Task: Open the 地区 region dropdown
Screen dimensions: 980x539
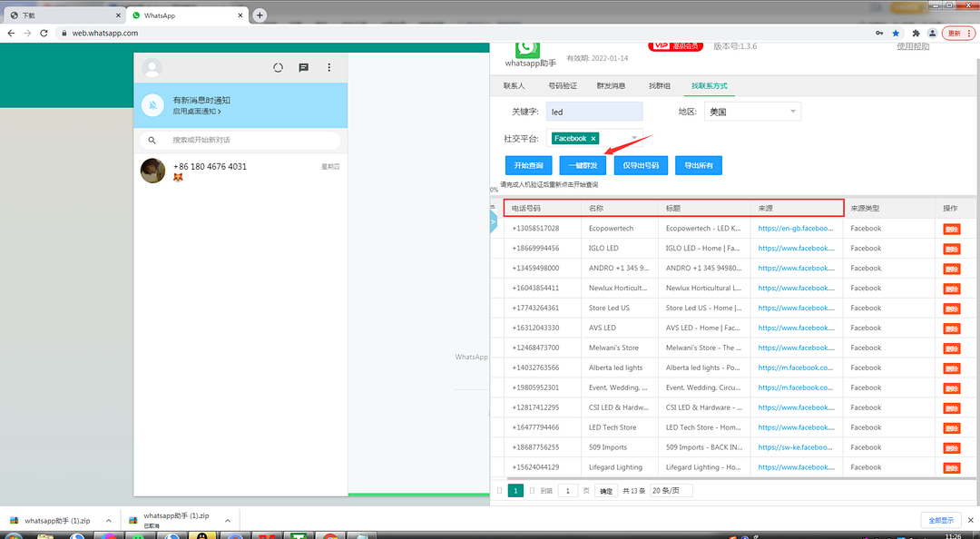Action: pyautogui.click(x=752, y=112)
